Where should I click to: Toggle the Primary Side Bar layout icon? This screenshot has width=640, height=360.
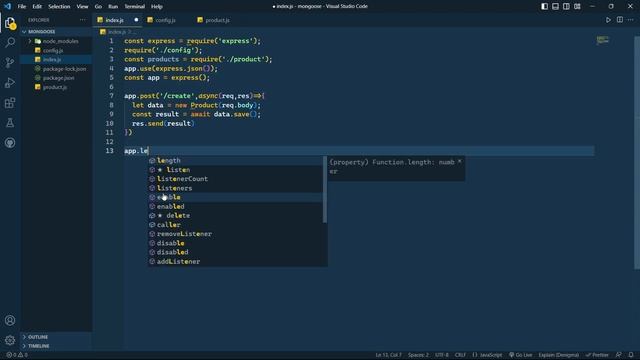tap(544, 7)
